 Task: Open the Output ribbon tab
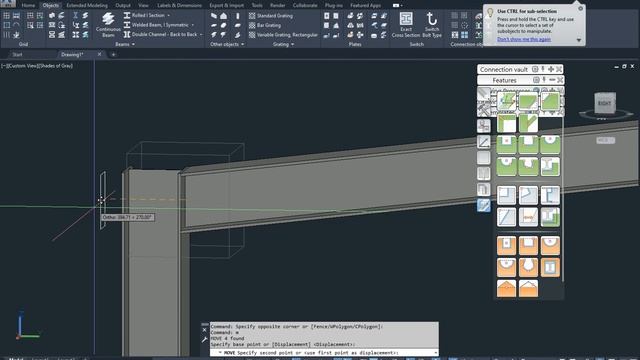[x=123, y=5]
